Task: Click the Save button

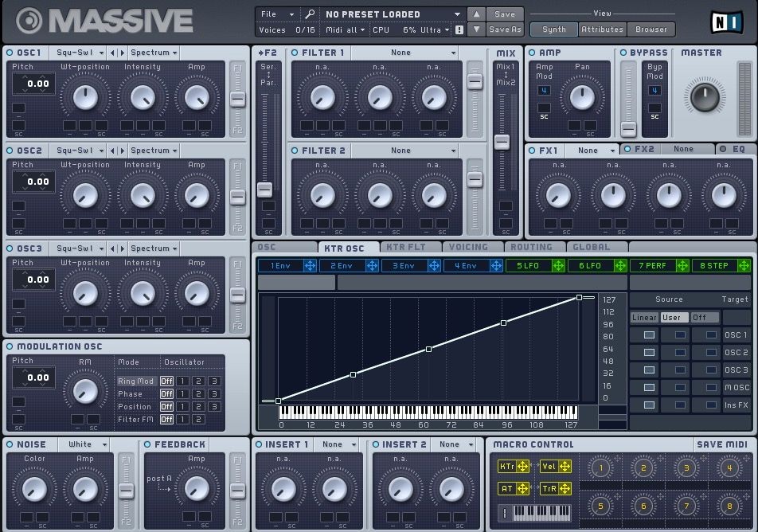Action: 505,14
